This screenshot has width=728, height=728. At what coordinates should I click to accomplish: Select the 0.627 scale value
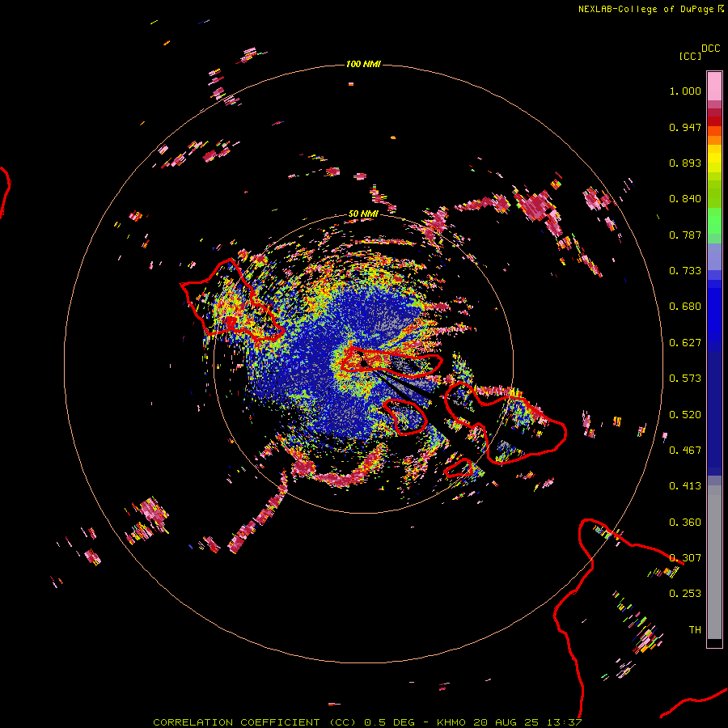[685, 343]
